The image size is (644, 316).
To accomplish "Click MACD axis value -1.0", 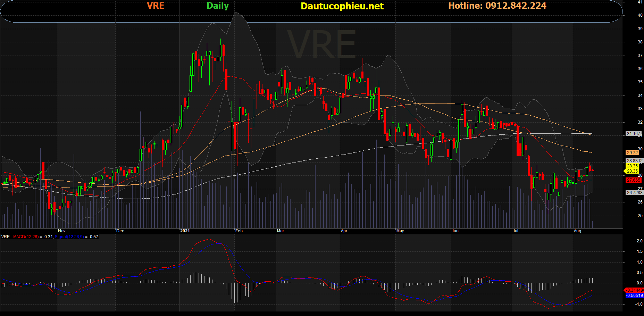I will [x=639, y=304].
